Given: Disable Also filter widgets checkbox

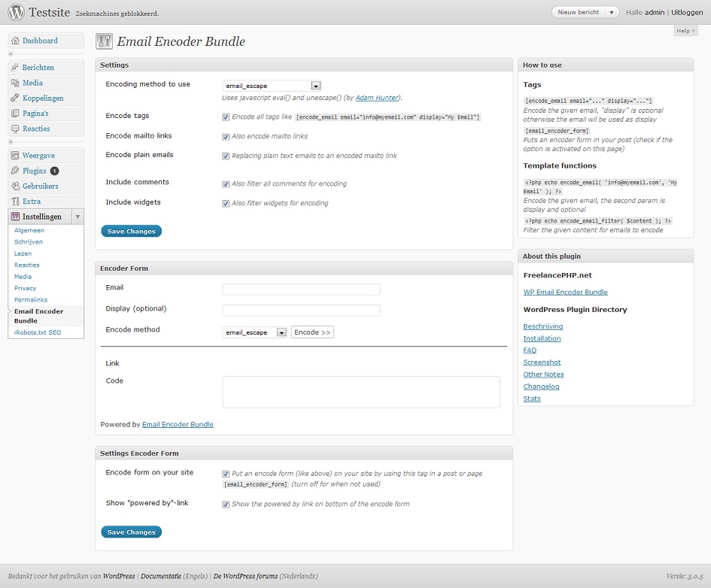Looking at the screenshot, I should click(226, 204).
